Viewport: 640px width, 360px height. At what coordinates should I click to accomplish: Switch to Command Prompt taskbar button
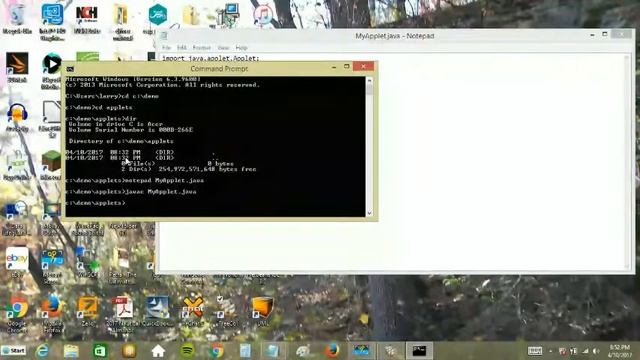click(419, 351)
